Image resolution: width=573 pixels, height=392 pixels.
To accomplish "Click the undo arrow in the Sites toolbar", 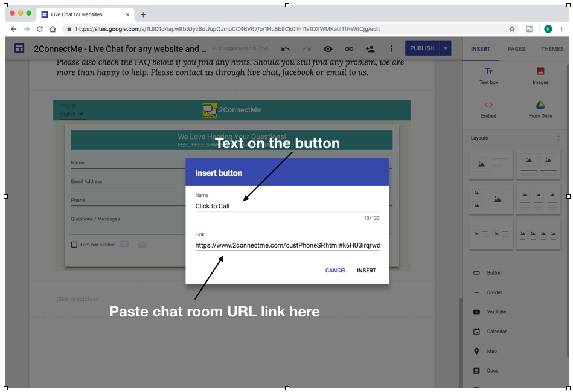I will pyautogui.click(x=286, y=49).
